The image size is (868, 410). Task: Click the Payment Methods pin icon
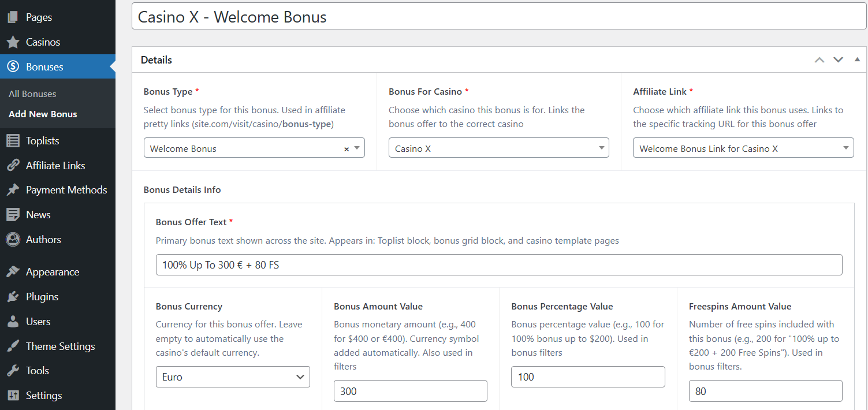tap(13, 190)
